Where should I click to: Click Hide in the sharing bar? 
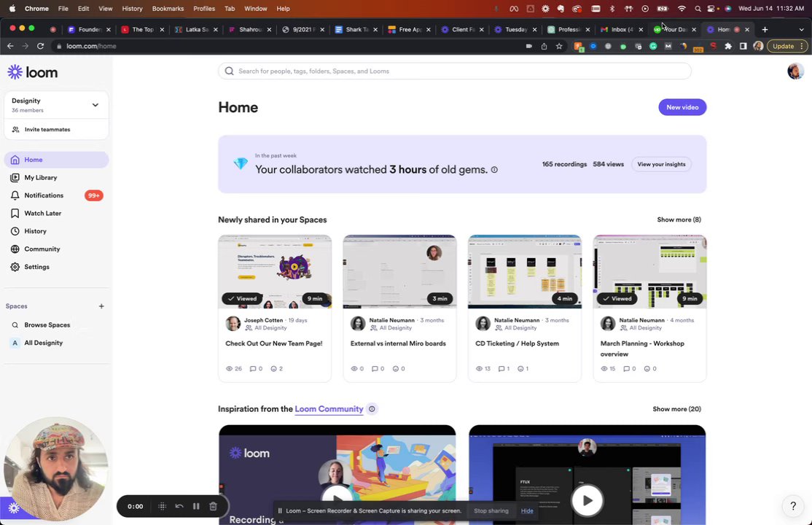click(527, 511)
